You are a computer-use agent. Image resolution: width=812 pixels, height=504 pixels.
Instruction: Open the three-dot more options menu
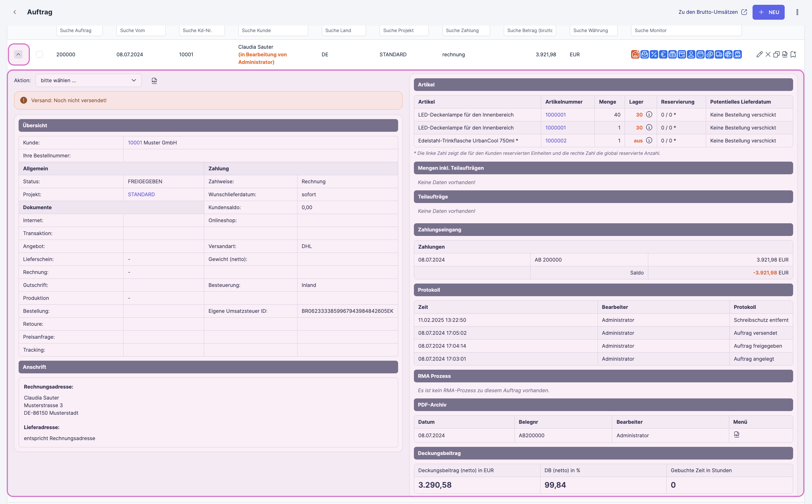pyautogui.click(x=797, y=12)
